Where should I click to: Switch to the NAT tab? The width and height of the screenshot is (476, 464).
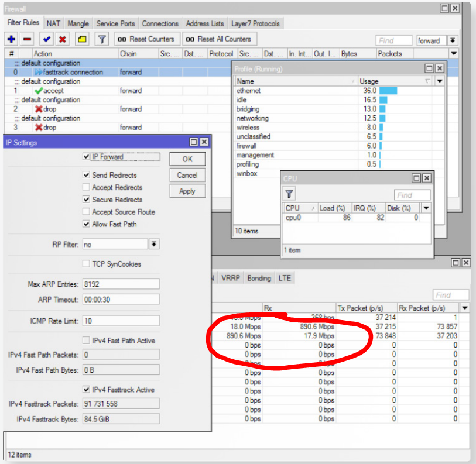(x=53, y=23)
